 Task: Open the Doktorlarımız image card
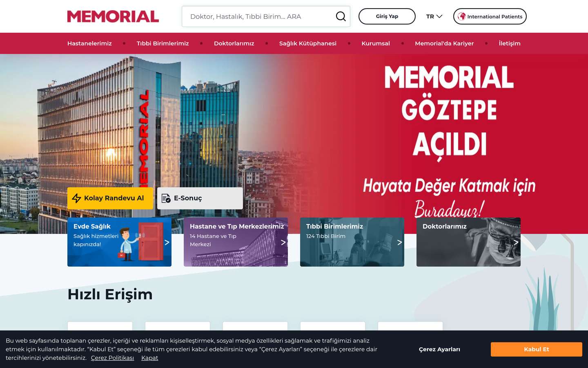coord(468,242)
